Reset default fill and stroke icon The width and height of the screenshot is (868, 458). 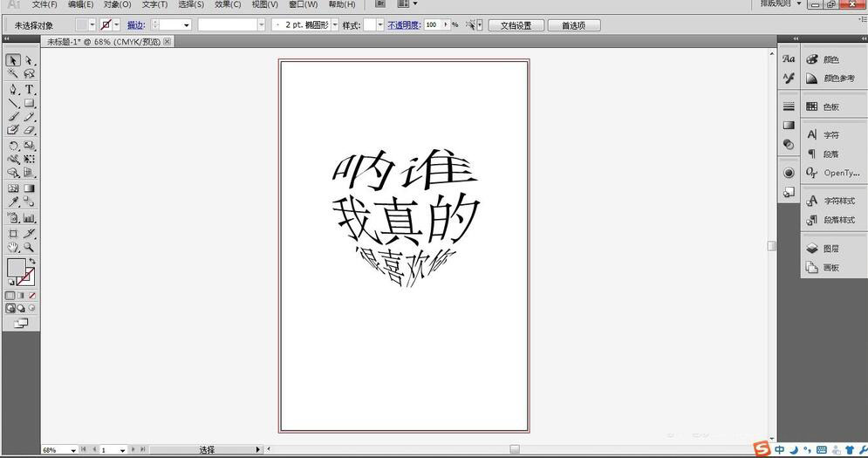coord(11,282)
